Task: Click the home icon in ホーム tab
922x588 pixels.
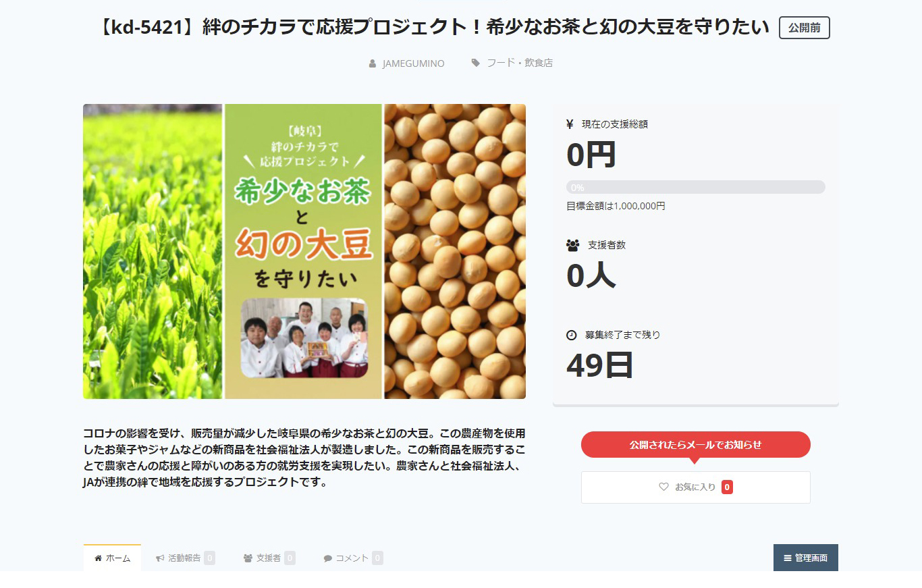Action: tap(99, 558)
